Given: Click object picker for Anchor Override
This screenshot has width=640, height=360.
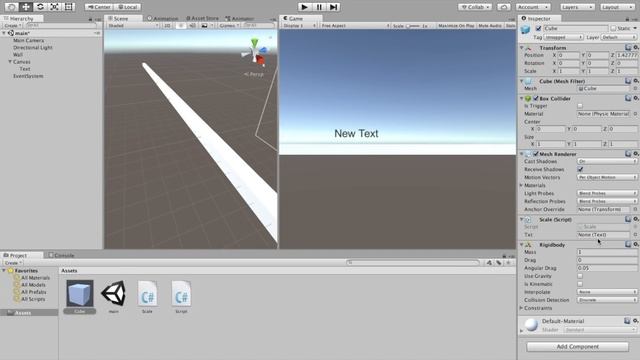Looking at the screenshot, I should tap(635, 209).
